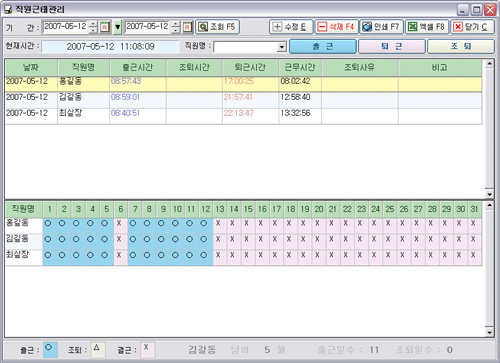
Task: Click the 날짜 column header
Action: click(31, 68)
